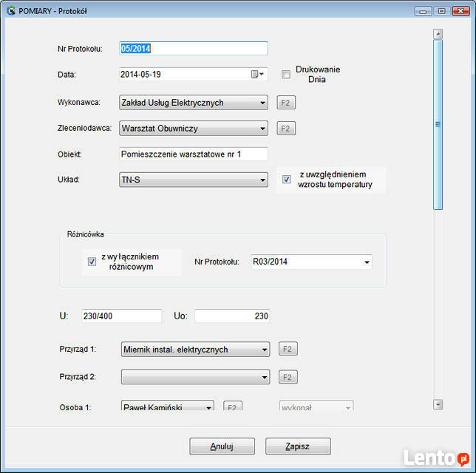Close the POMIARY Protokół window
Screen dimensions: 476x473
coord(460,11)
